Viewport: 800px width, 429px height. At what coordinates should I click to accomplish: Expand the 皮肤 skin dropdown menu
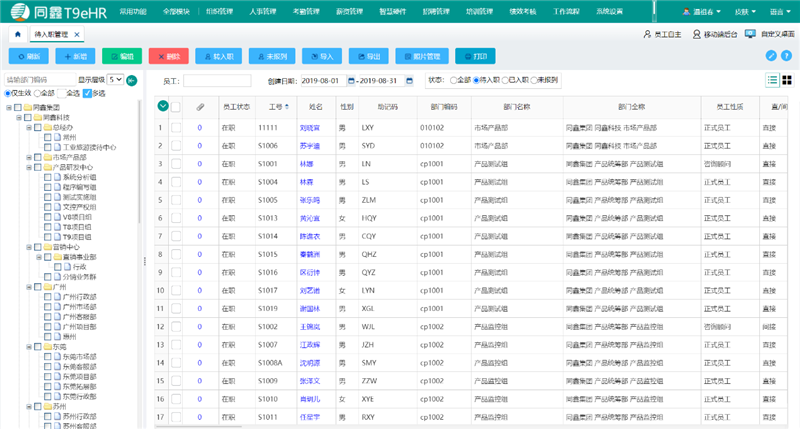coord(745,10)
